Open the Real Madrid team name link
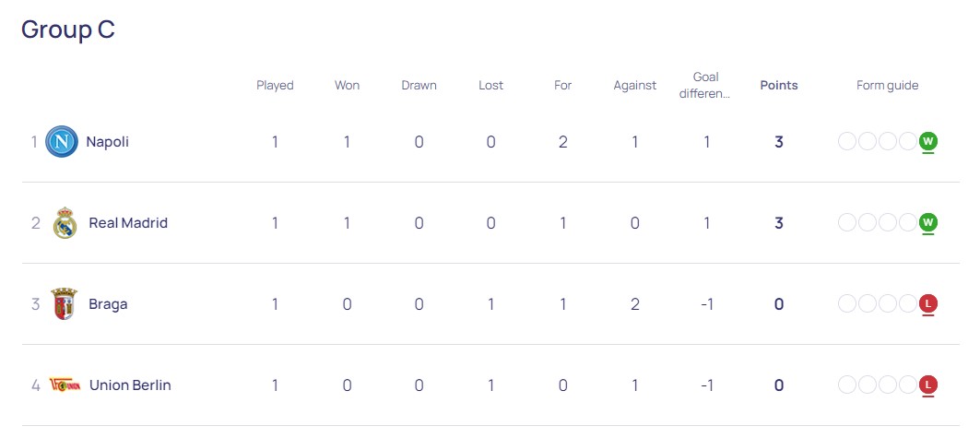 [128, 223]
